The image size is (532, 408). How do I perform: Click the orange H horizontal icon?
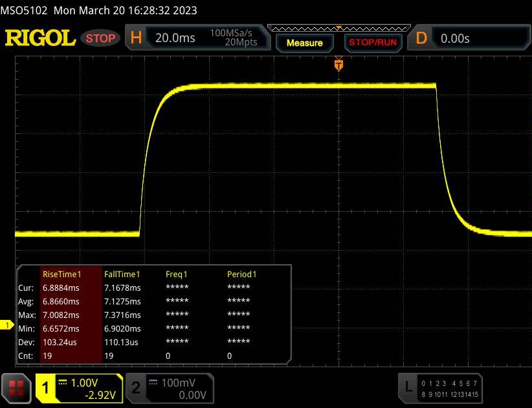pyautogui.click(x=136, y=38)
